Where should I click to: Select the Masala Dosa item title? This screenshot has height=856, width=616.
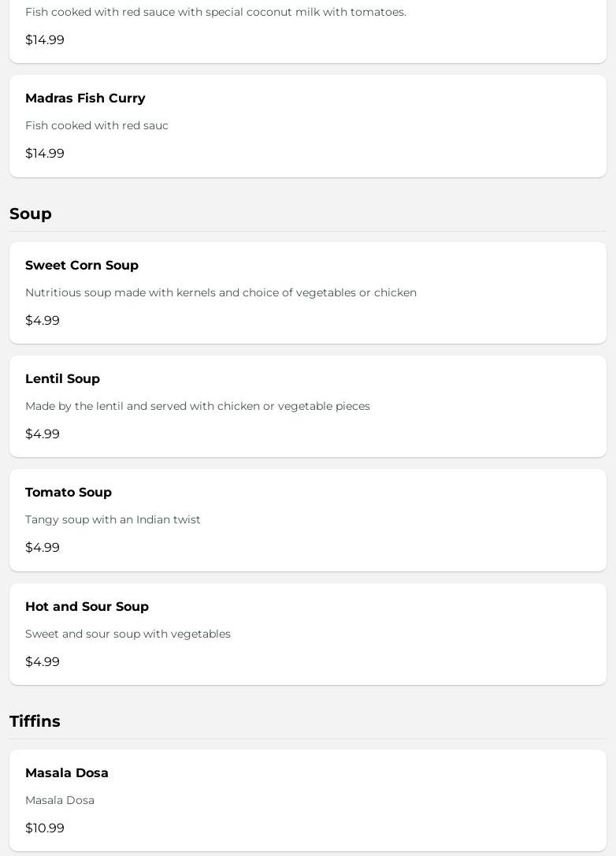click(x=67, y=773)
